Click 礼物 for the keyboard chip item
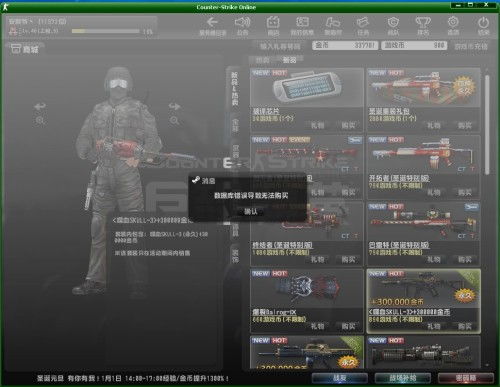 point(317,126)
